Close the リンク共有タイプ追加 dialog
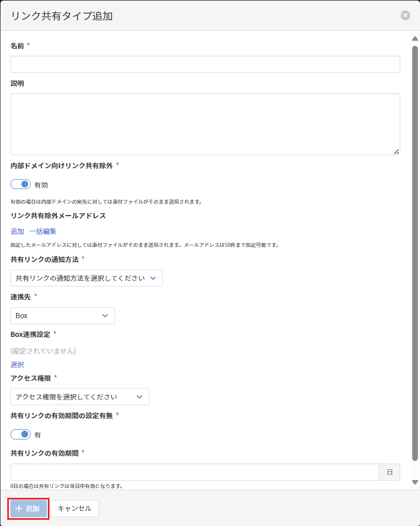This screenshot has height=526, width=420. click(405, 16)
